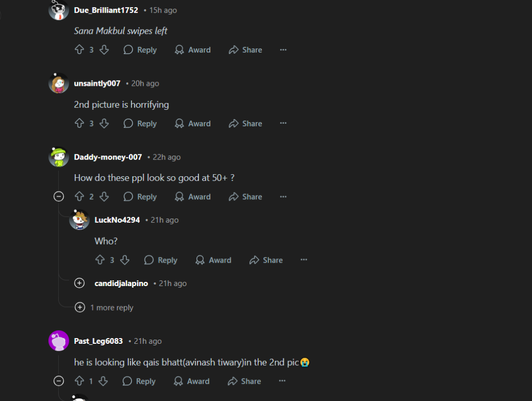The image size is (532, 401).
Task: Click unsaintly007's avatar image
Action: click(x=59, y=83)
